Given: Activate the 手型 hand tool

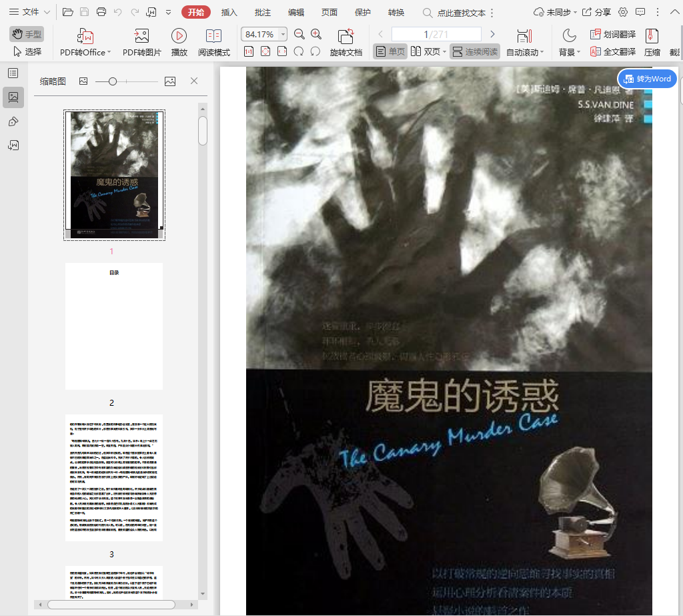Looking at the screenshot, I should pos(27,34).
